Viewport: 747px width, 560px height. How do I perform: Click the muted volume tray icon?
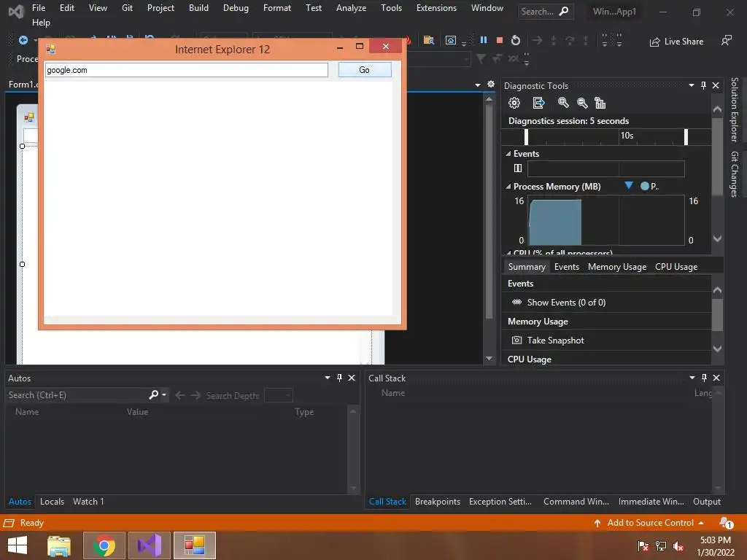point(678,546)
